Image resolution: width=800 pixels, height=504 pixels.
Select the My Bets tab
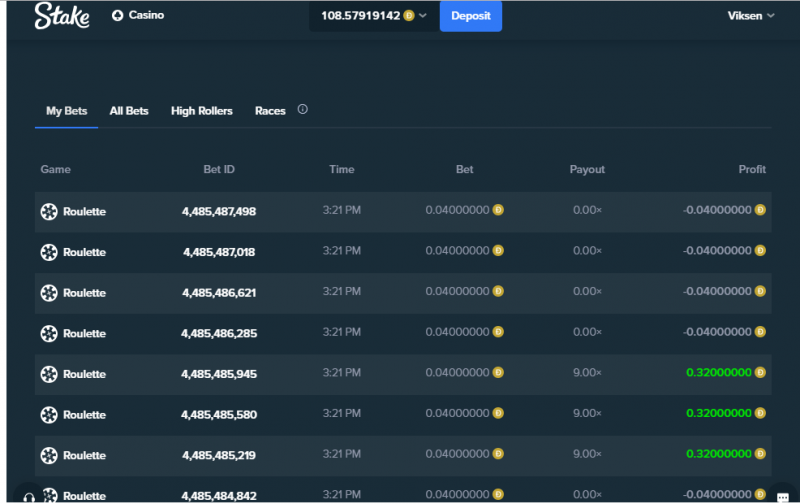(66, 111)
